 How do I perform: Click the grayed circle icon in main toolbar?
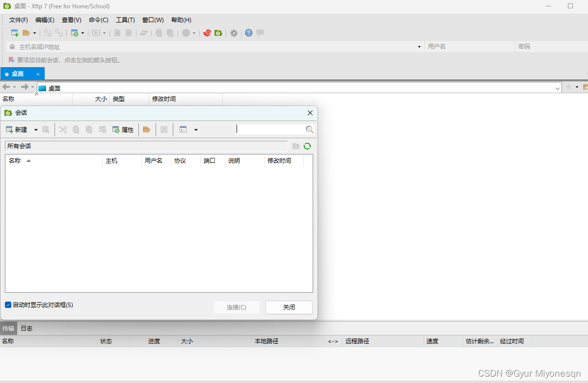click(186, 33)
